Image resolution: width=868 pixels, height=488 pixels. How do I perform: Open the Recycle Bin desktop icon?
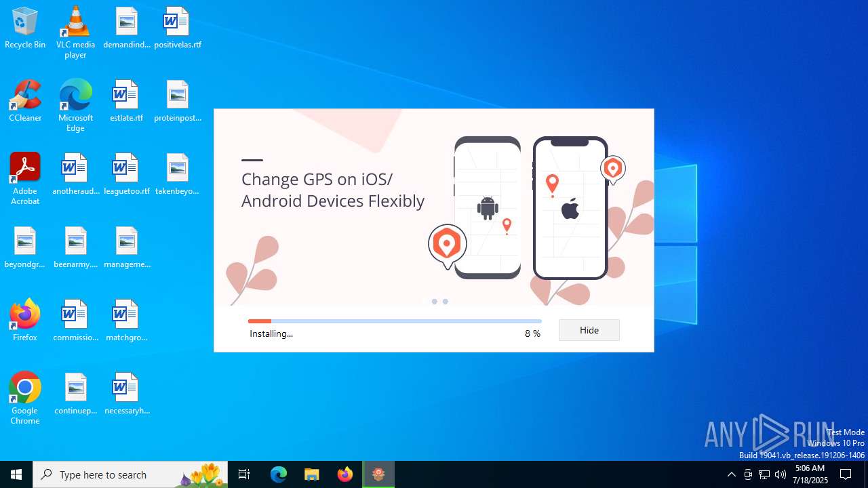pyautogui.click(x=25, y=28)
